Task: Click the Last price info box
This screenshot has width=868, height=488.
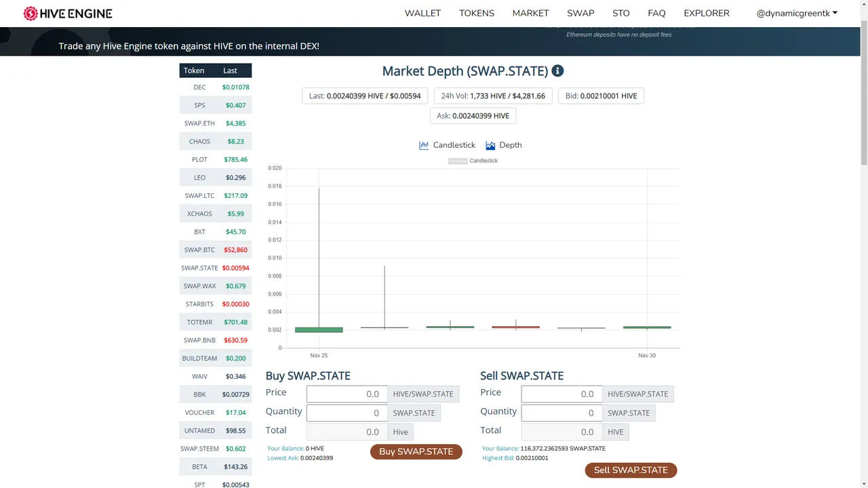Action: (365, 96)
